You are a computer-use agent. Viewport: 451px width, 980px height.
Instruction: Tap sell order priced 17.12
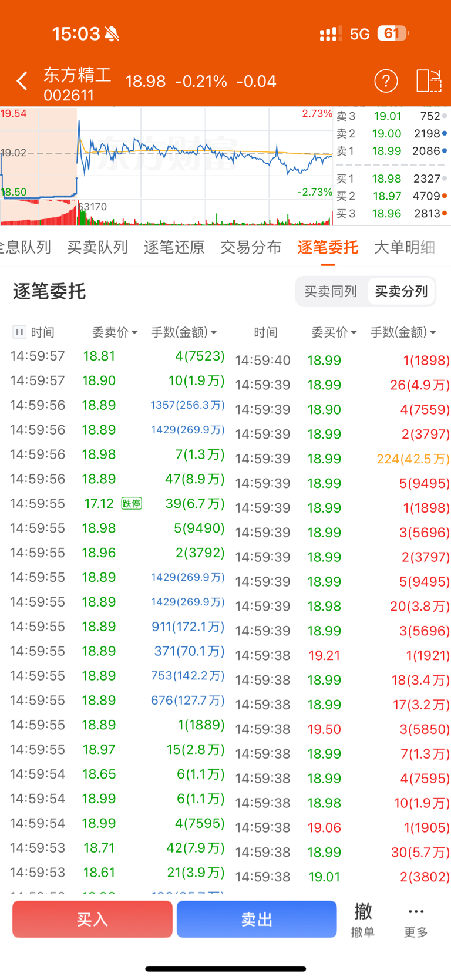tap(117, 504)
